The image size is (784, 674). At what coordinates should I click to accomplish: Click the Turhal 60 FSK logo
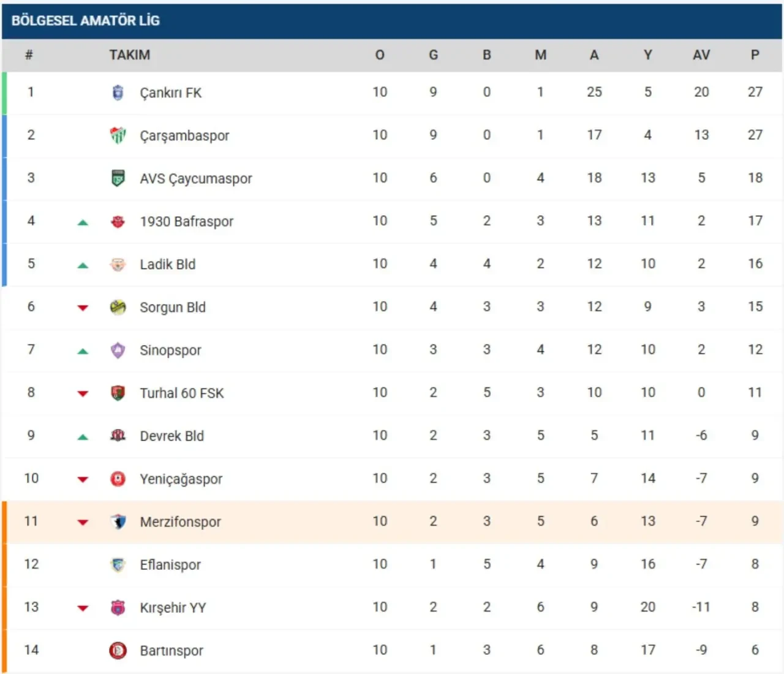118,393
